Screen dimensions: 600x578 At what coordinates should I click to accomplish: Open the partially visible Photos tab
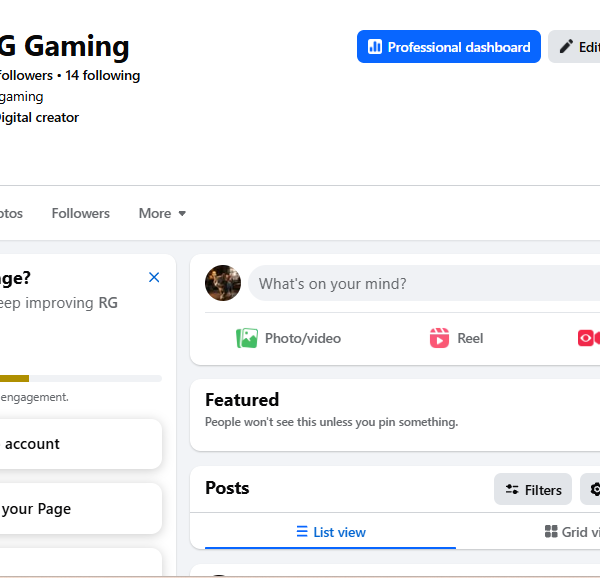[x=11, y=213]
